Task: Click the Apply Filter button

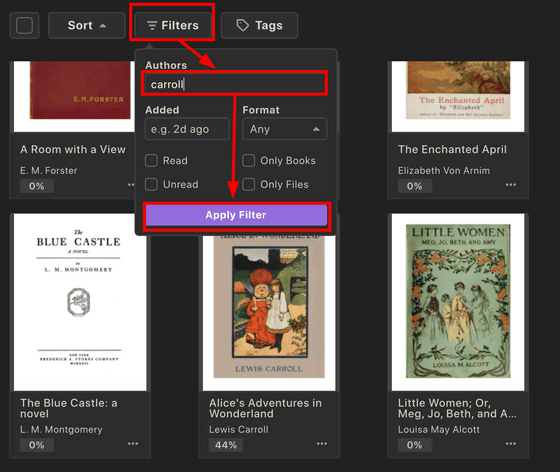Action: pyautogui.click(x=236, y=215)
